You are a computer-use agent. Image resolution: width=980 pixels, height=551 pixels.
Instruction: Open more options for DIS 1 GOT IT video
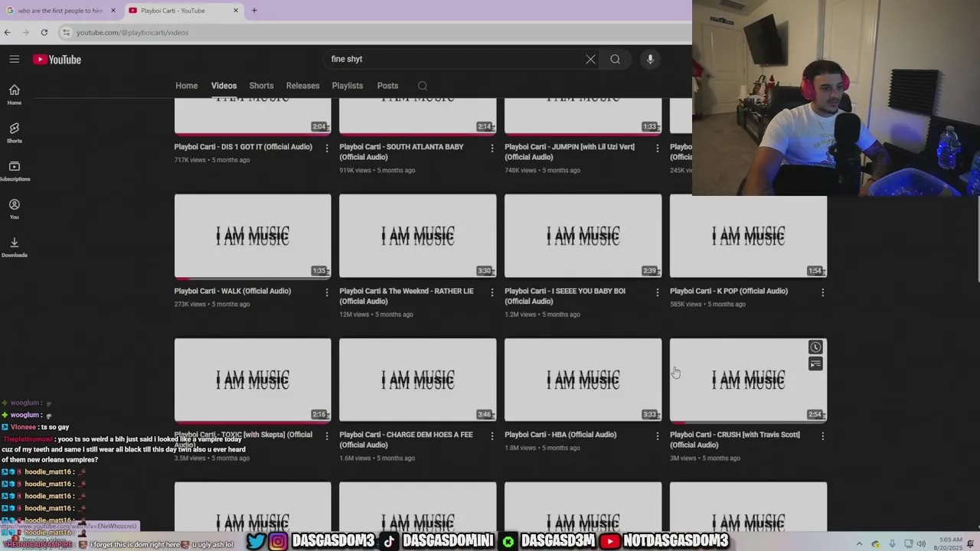327,148
